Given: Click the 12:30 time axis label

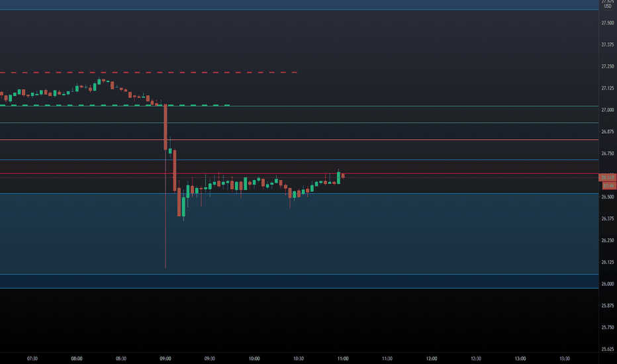Looking at the screenshot, I should tap(476, 359).
